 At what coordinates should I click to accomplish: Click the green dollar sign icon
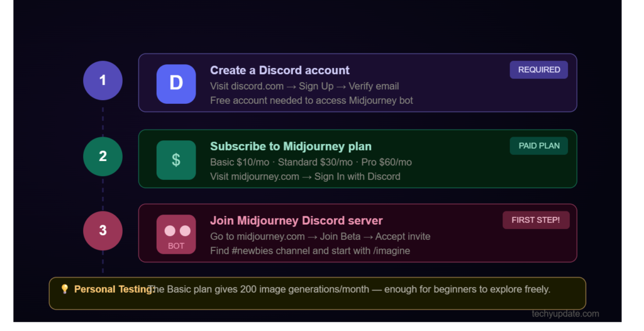pos(176,160)
